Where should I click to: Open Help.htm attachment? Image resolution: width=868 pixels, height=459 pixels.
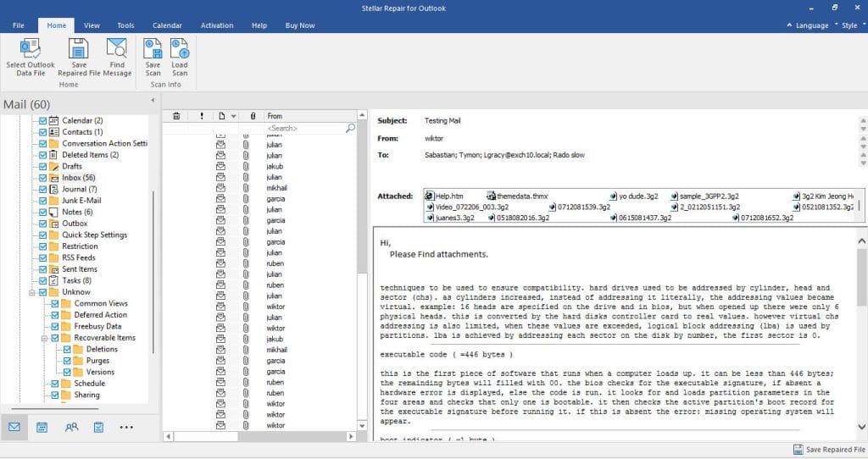(444, 196)
